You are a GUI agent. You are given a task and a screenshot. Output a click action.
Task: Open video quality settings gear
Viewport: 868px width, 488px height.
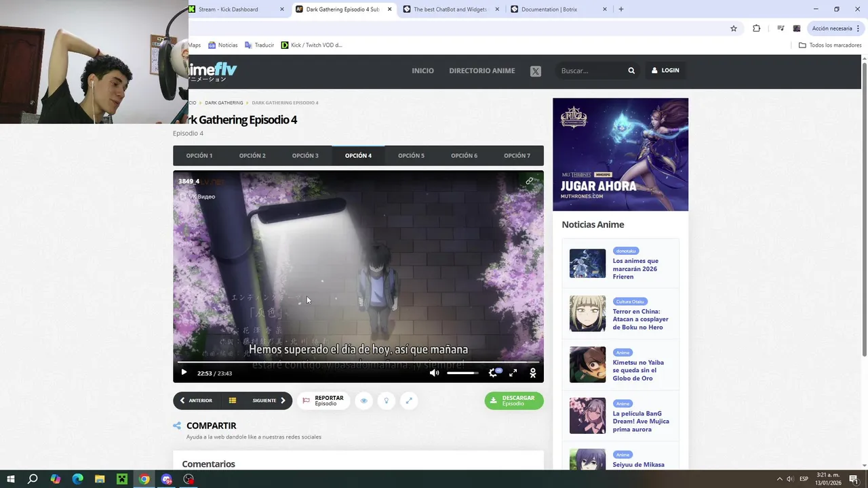coord(493,372)
